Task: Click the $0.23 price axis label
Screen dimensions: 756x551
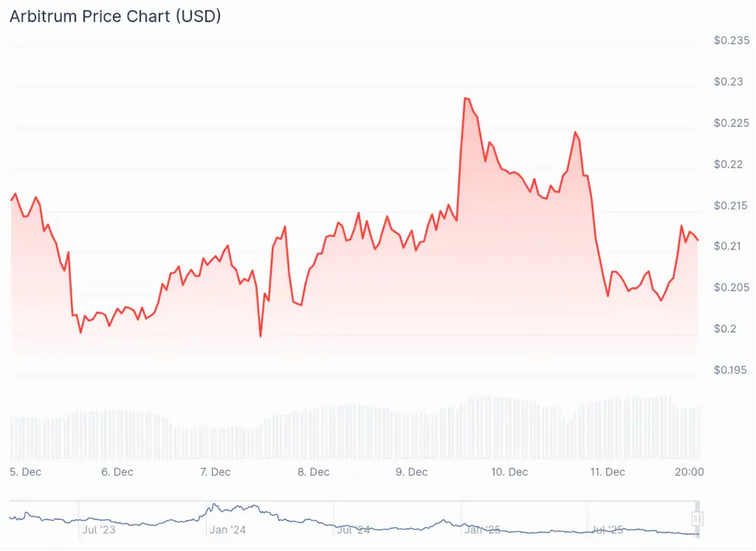Action: (x=727, y=81)
